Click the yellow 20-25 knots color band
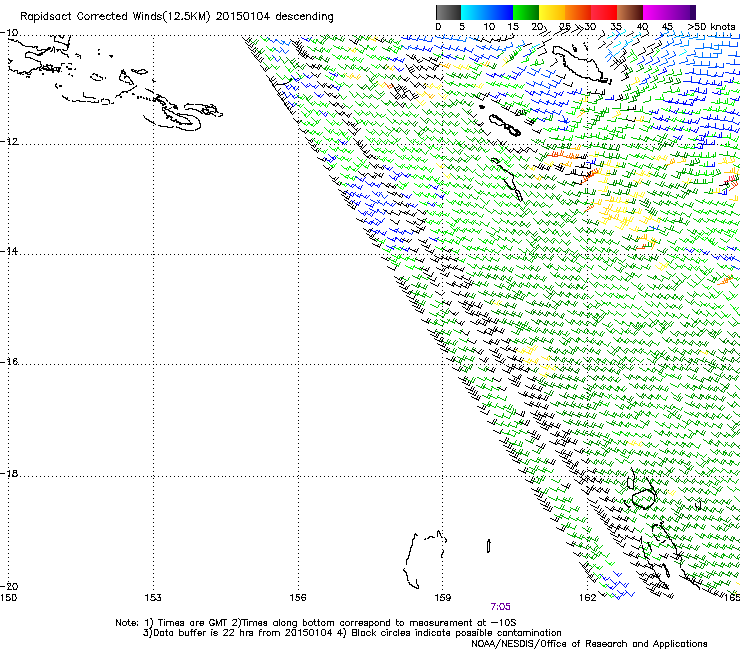Viewport: 740px width, 650px height. coord(552,12)
